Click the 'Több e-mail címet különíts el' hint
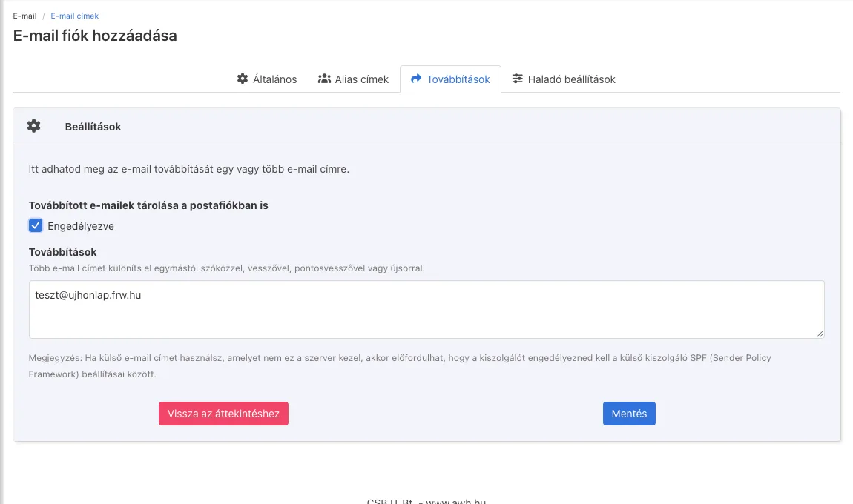This screenshot has width=853, height=504. [x=227, y=268]
